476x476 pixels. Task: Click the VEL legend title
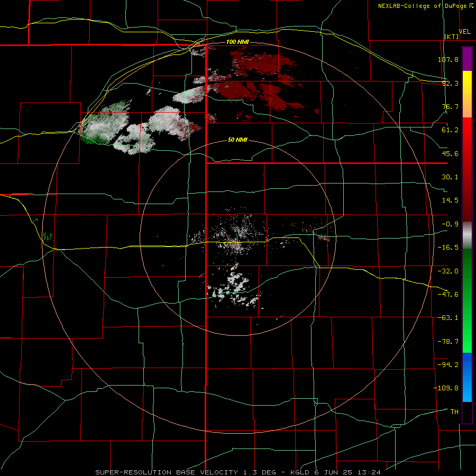pos(465,32)
